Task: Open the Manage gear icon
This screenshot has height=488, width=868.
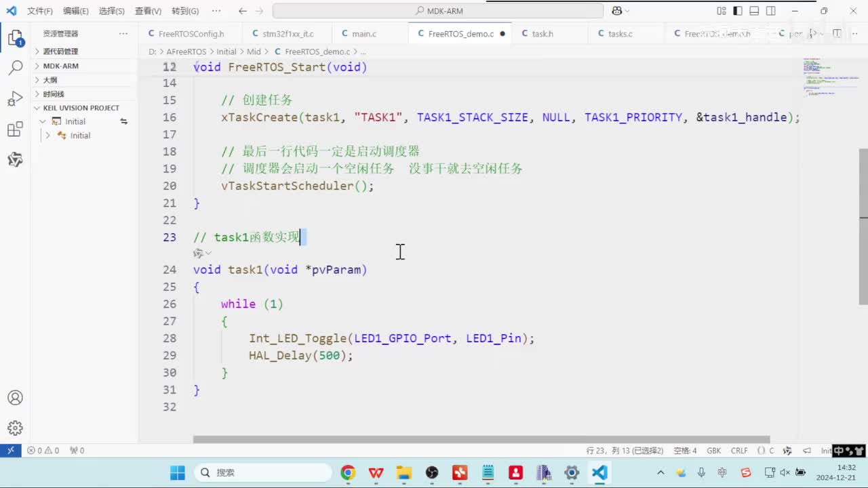Action: point(15,428)
